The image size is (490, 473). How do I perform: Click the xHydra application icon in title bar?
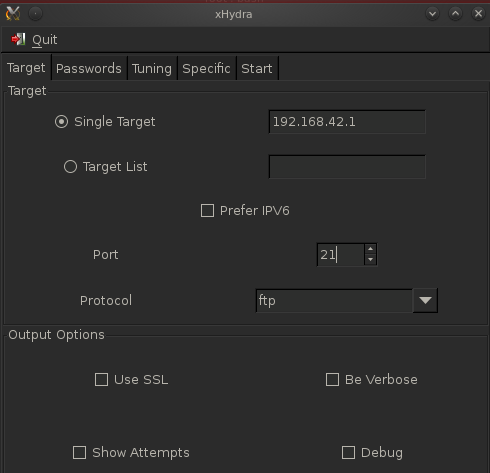click(13, 14)
